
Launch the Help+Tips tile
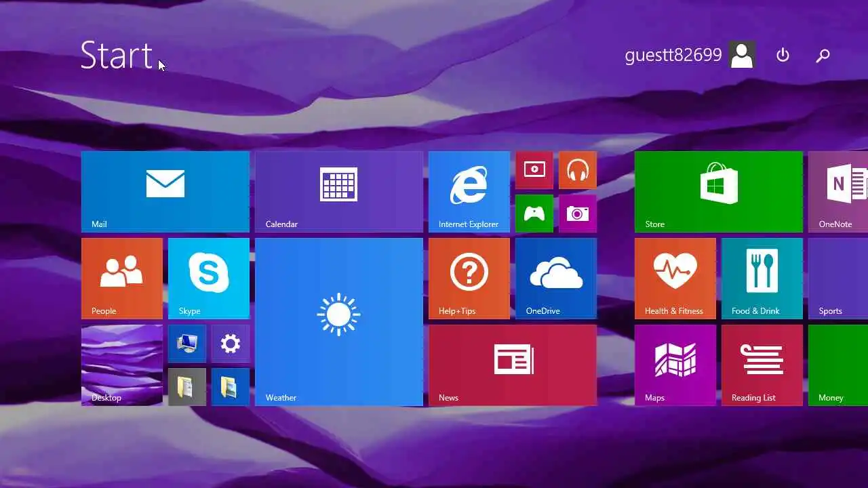click(x=469, y=279)
